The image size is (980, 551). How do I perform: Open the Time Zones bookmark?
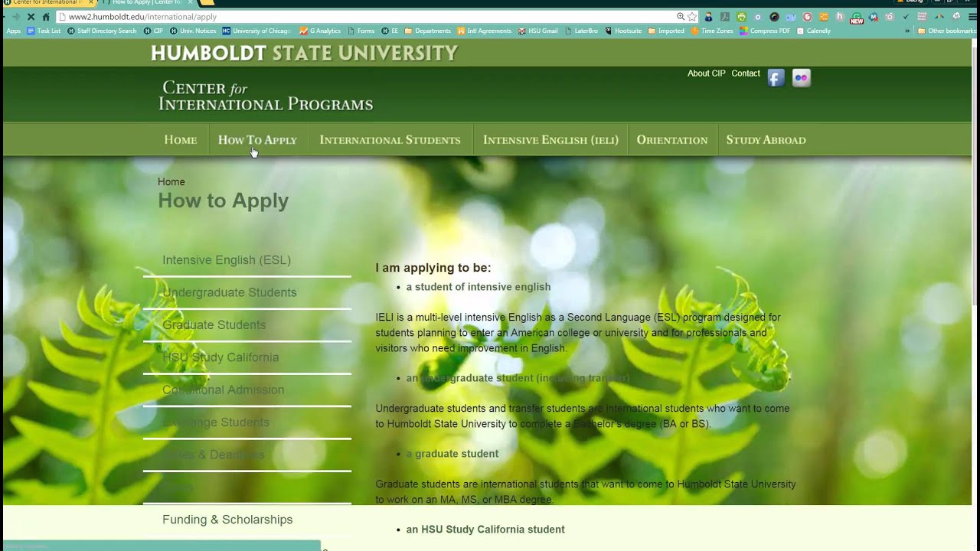(712, 31)
